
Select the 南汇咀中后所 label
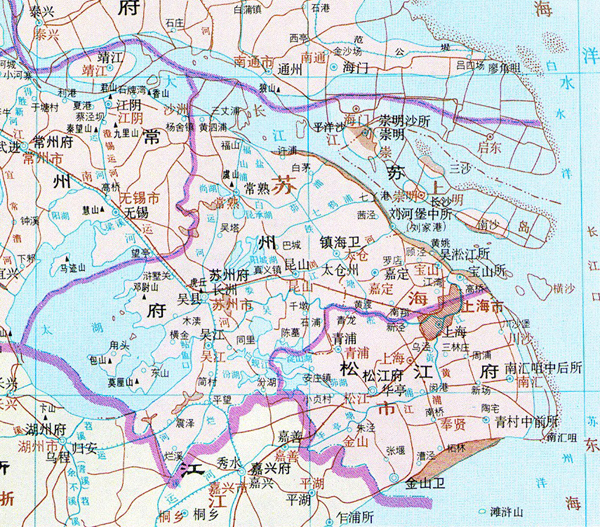coord(543,368)
